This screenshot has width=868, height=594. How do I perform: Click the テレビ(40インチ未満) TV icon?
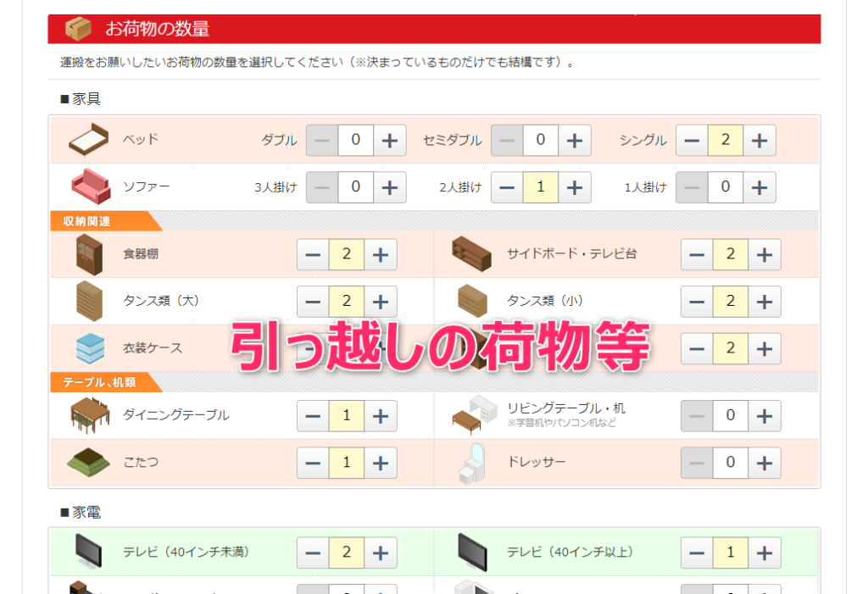(x=89, y=552)
